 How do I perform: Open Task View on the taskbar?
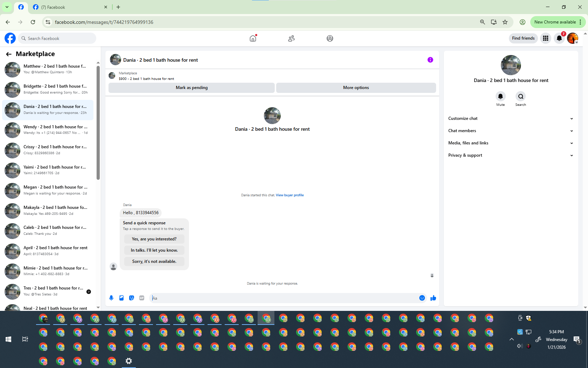25,339
